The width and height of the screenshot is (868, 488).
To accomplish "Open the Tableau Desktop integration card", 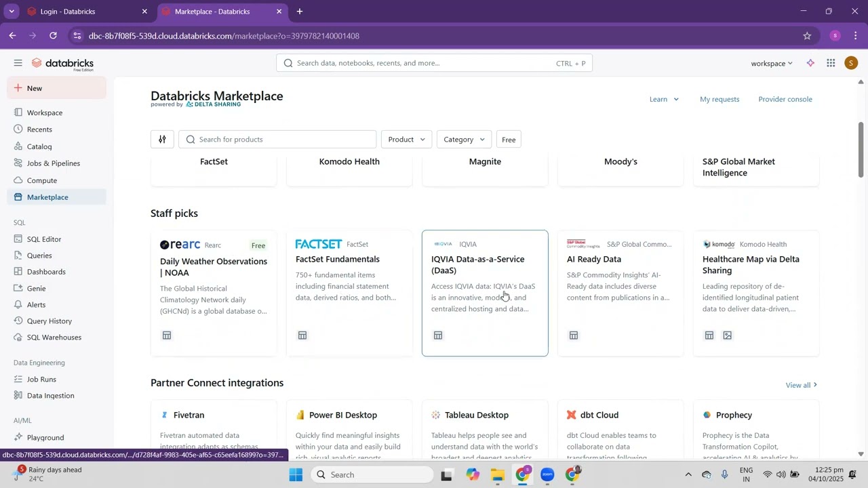I will click(485, 429).
